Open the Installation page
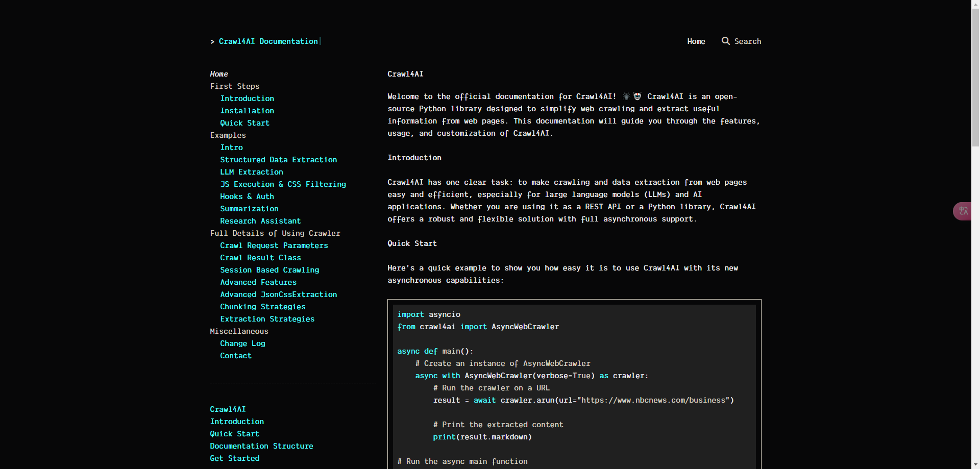The width and height of the screenshot is (980, 469). pos(247,111)
